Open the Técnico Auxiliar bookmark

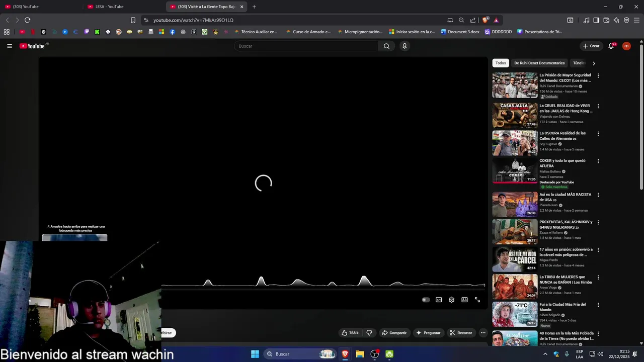pos(256,32)
